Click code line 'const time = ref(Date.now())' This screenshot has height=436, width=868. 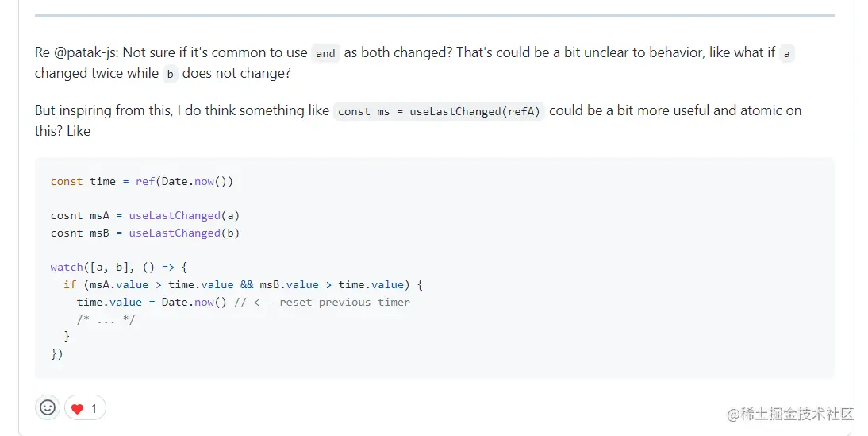141,181
